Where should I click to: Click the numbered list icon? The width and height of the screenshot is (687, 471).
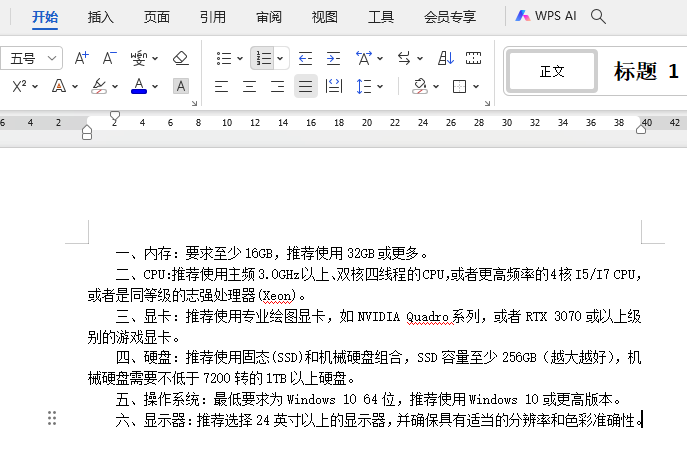point(264,58)
